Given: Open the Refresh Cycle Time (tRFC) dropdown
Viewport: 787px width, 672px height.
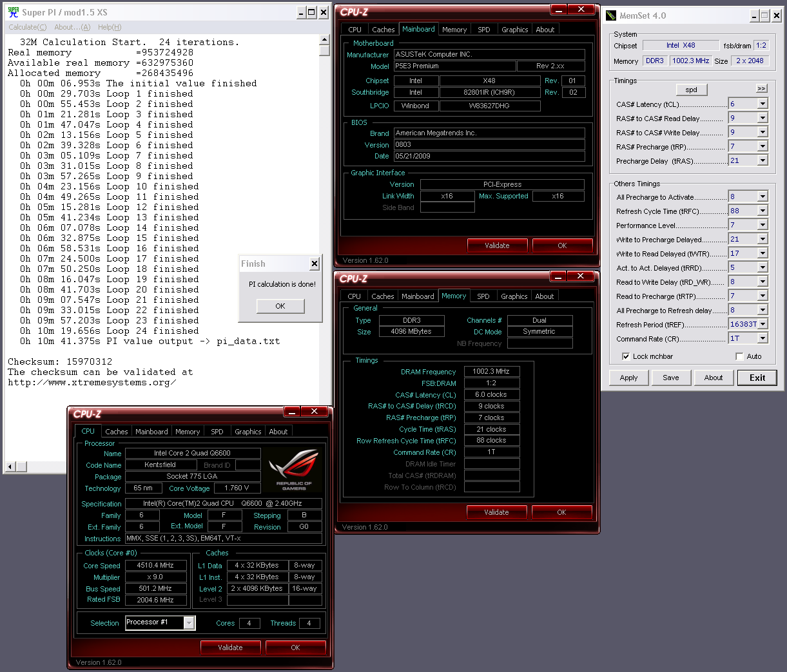Looking at the screenshot, I should coord(763,211).
